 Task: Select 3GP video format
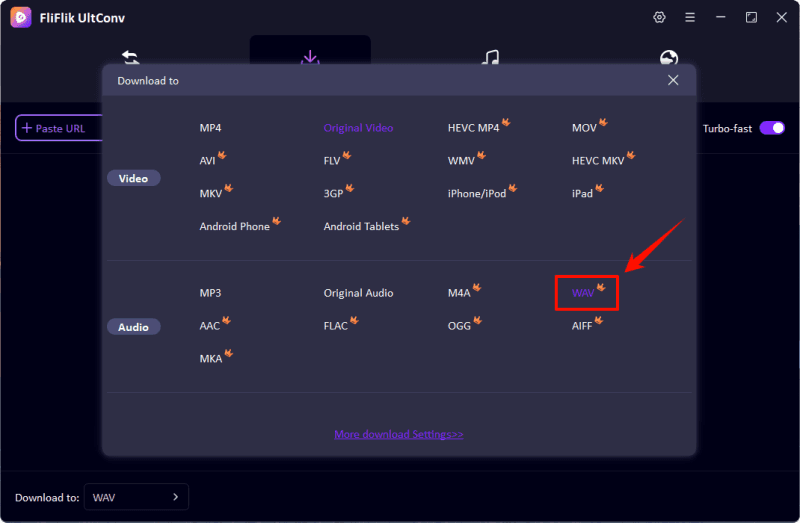pyautogui.click(x=333, y=193)
